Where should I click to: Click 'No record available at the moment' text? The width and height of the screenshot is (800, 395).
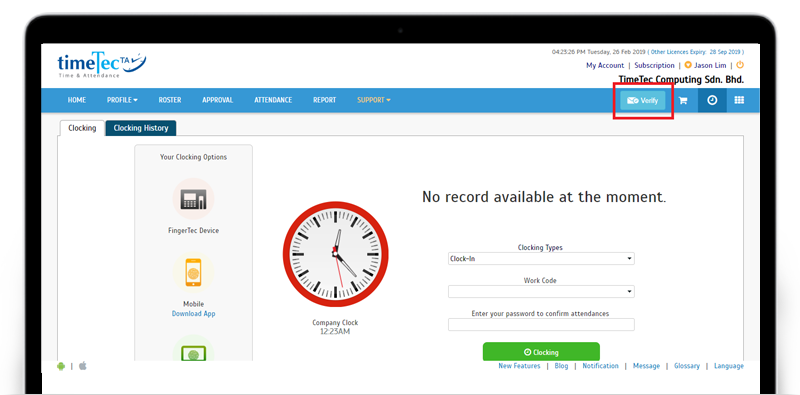pos(544,197)
